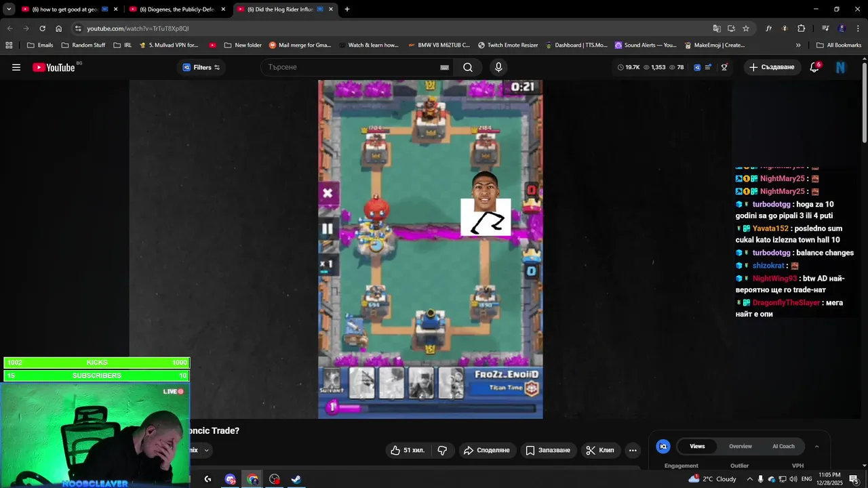Dislike the video with thumbs down
The image size is (868, 488).
coord(443,450)
